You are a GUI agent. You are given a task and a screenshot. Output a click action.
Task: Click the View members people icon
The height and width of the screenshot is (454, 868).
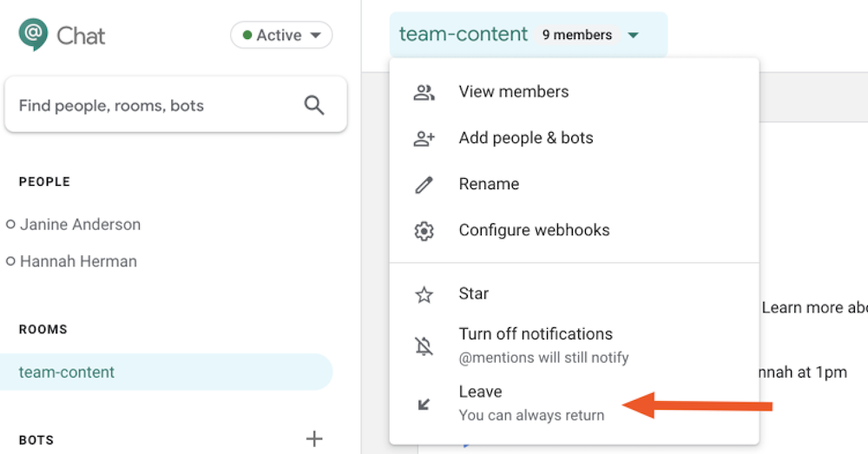pyautogui.click(x=424, y=92)
